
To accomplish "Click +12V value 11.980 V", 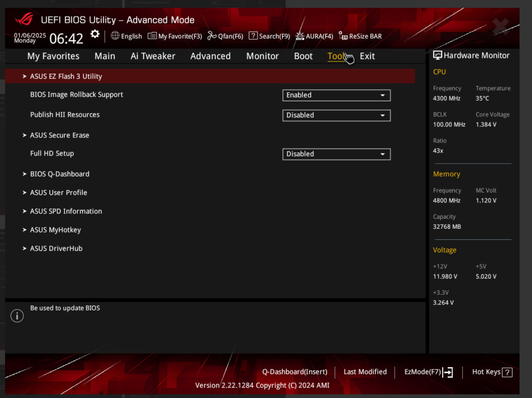I will pyautogui.click(x=445, y=277).
